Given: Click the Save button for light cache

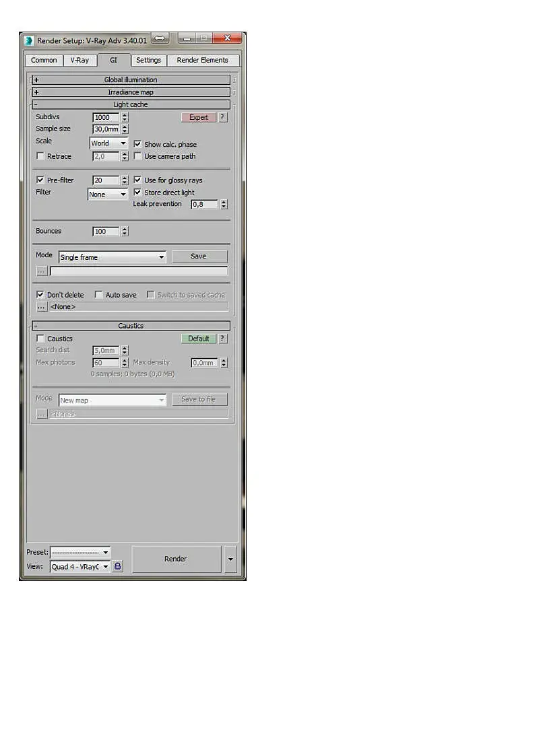Looking at the screenshot, I should click(x=199, y=256).
